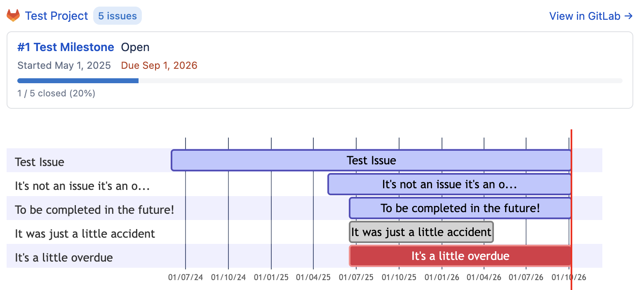This screenshot has width=644, height=290.
Task: Select the Open status label
Action: pyautogui.click(x=135, y=47)
